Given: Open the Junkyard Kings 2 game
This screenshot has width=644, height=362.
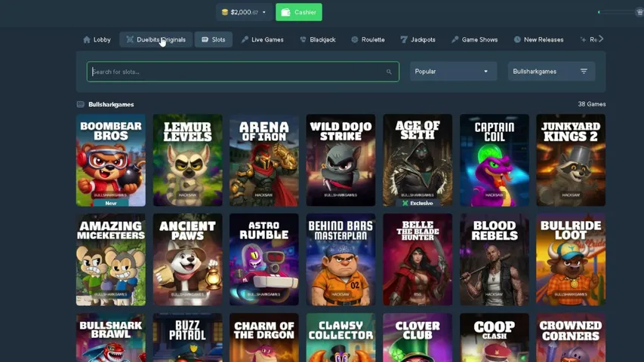Looking at the screenshot, I should point(571,160).
